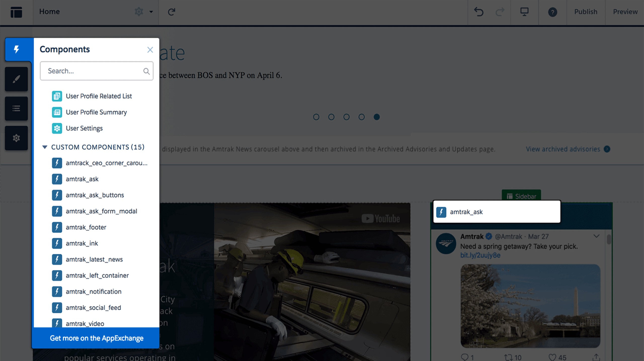Open the Components lightning tab
The image size is (644, 361).
point(17,49)
